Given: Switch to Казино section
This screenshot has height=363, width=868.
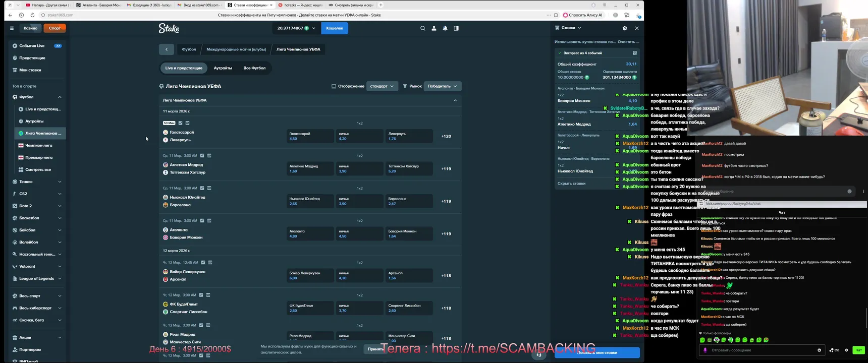Looking at the screenshot, I should tap(30, 28).
